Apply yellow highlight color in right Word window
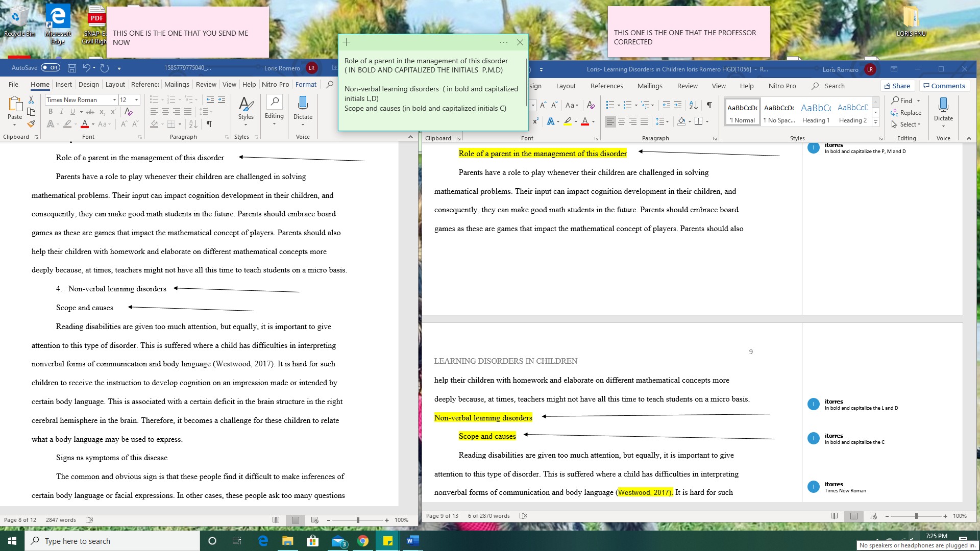The image size is (980, 551). (568, 121)
